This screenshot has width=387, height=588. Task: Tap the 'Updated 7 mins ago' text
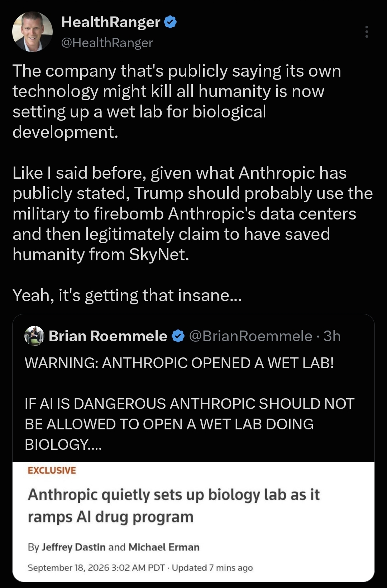[212, 568]
